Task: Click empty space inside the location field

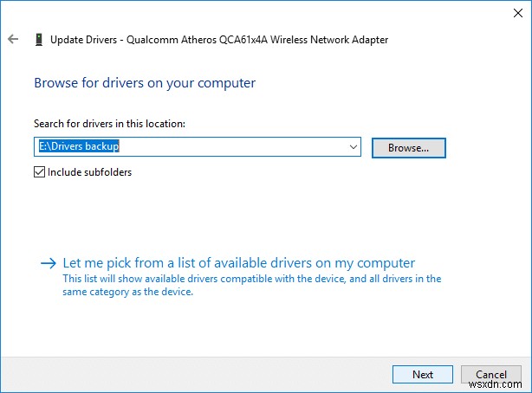Action: coord(243,147)
